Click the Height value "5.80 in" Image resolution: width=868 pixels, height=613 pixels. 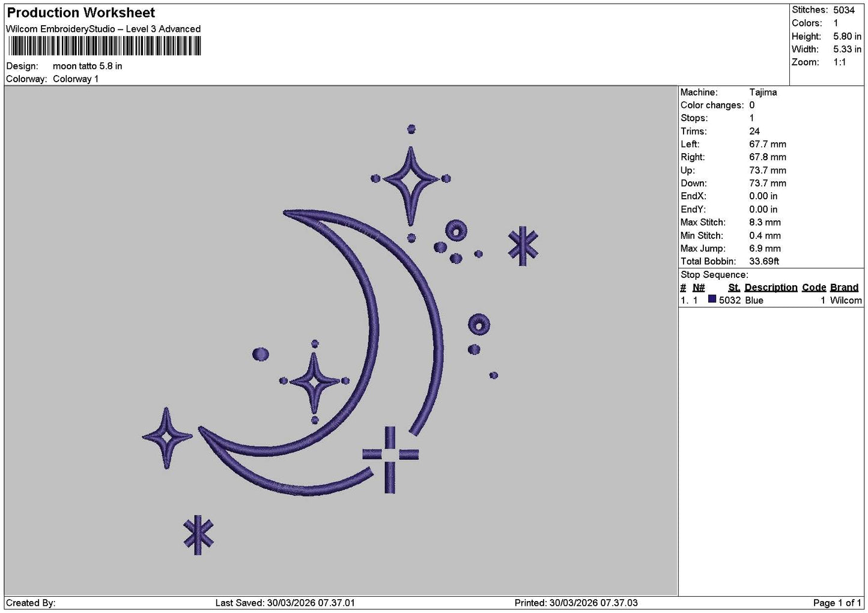[x=847, y=37]
